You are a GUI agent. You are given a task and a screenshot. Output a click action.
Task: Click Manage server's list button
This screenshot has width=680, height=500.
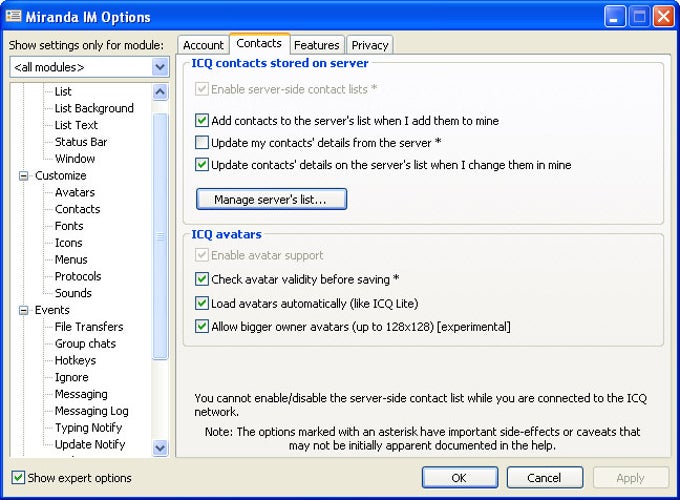tap(271, 199)
